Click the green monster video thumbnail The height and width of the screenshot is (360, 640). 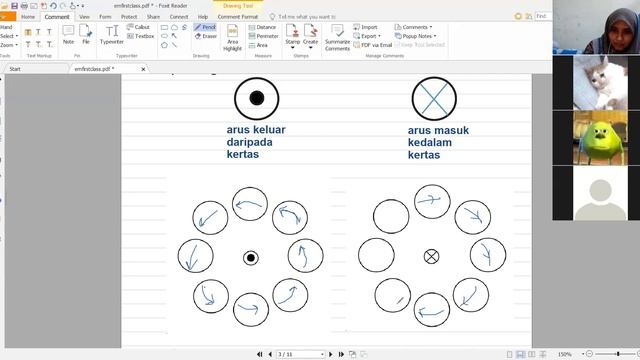[600, 138]
